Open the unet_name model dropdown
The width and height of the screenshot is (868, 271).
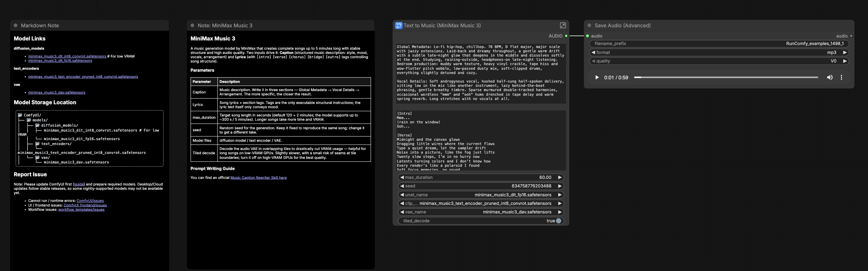point(481,195)
